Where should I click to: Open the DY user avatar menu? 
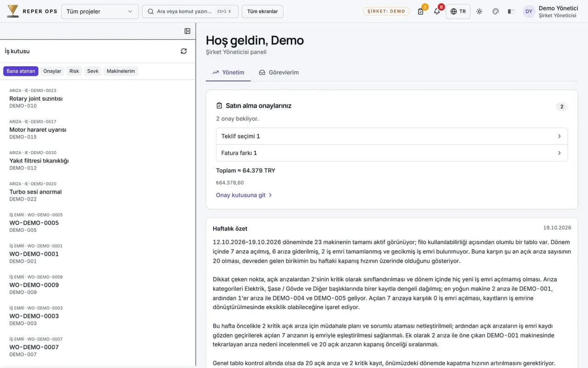click(x=529, y=11)
